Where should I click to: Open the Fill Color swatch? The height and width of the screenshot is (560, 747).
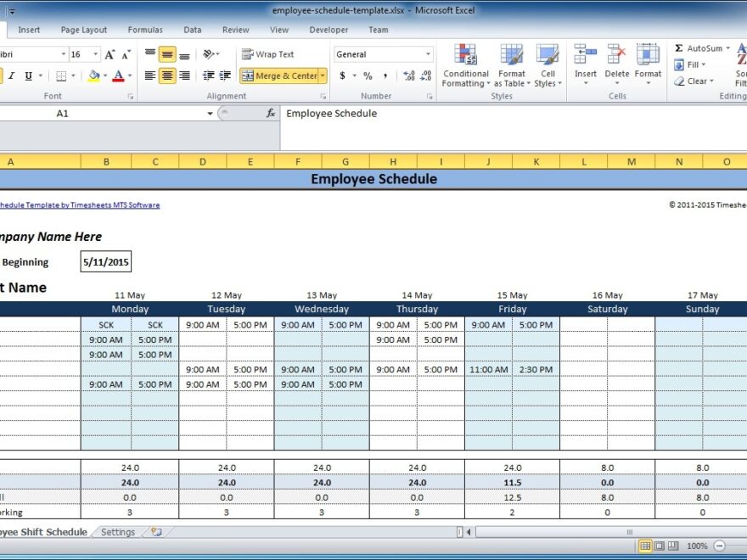click(x=94, y=76)
